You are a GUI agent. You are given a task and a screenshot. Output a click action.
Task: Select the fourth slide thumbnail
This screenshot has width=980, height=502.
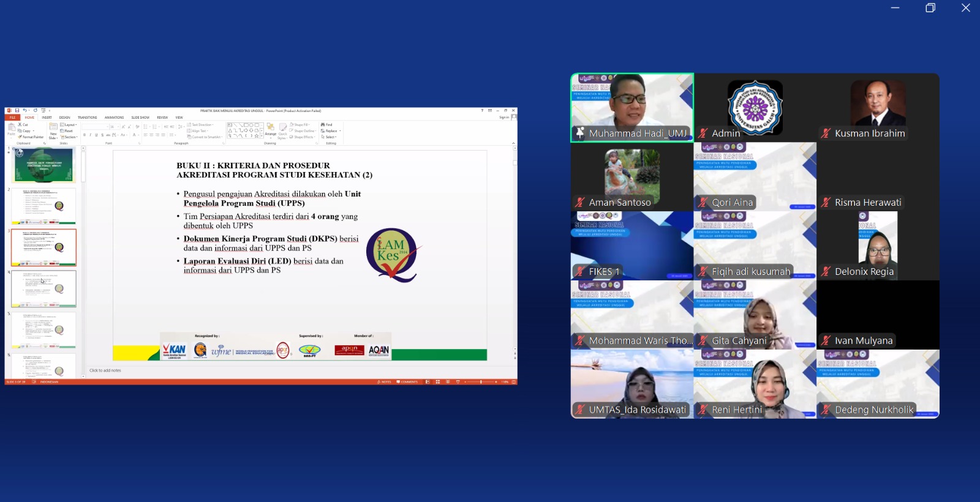[x=43, y=288]
